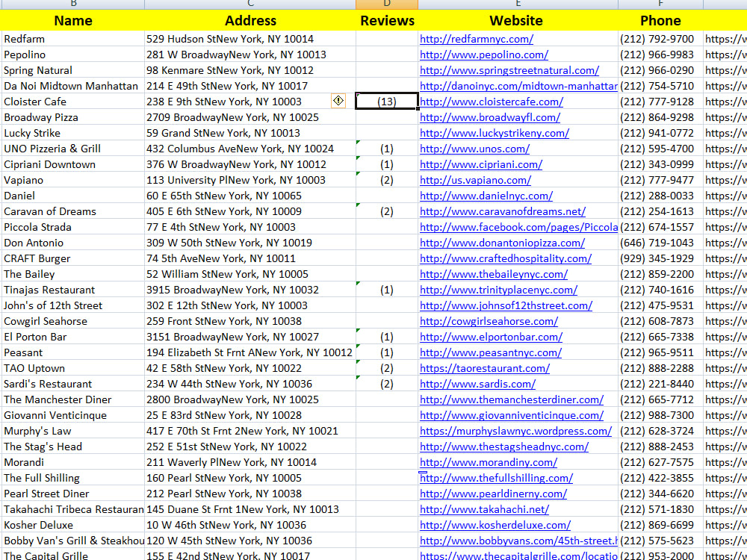This screenshot has width=747, height=560.
Task: Open the pepolino.com link
Action: 484,55
